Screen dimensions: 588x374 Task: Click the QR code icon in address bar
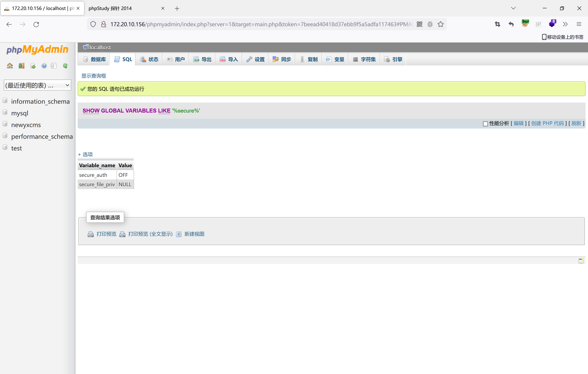pyautogui.click(x=419, y=24)
